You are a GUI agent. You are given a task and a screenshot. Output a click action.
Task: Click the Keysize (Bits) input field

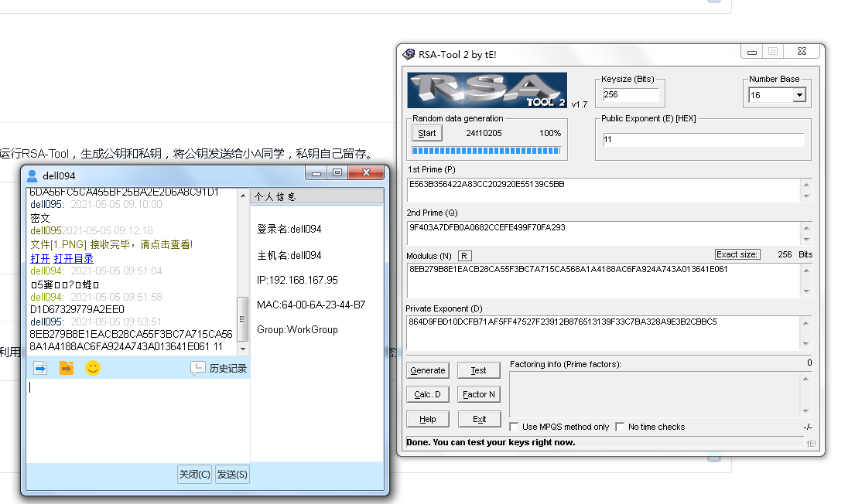pos(631,95)
